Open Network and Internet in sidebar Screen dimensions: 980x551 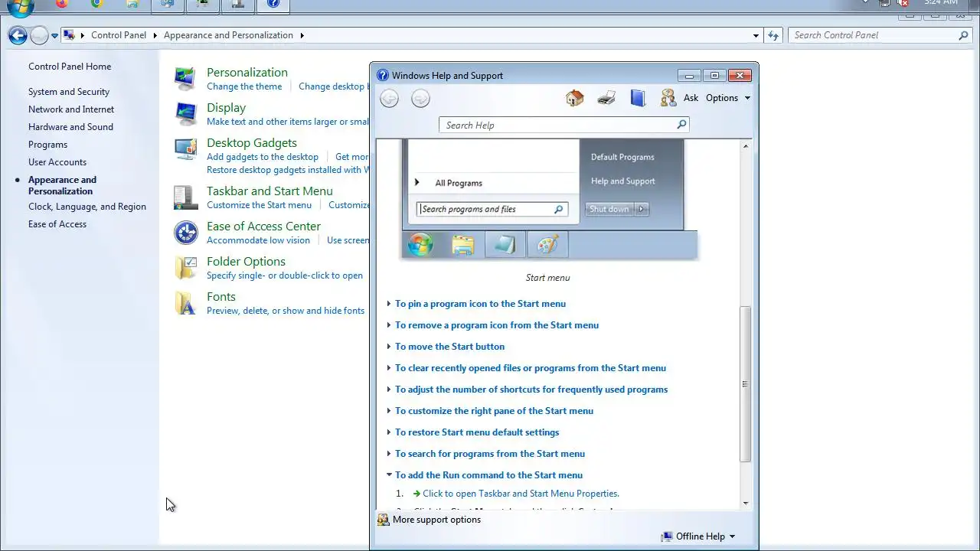click(x=71, y=109)
